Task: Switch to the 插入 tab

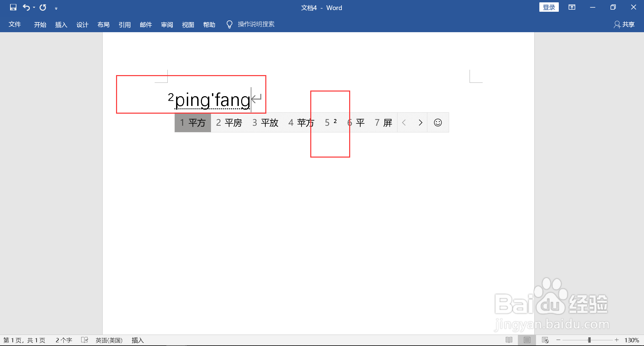Action: click(x=61, y=24)
